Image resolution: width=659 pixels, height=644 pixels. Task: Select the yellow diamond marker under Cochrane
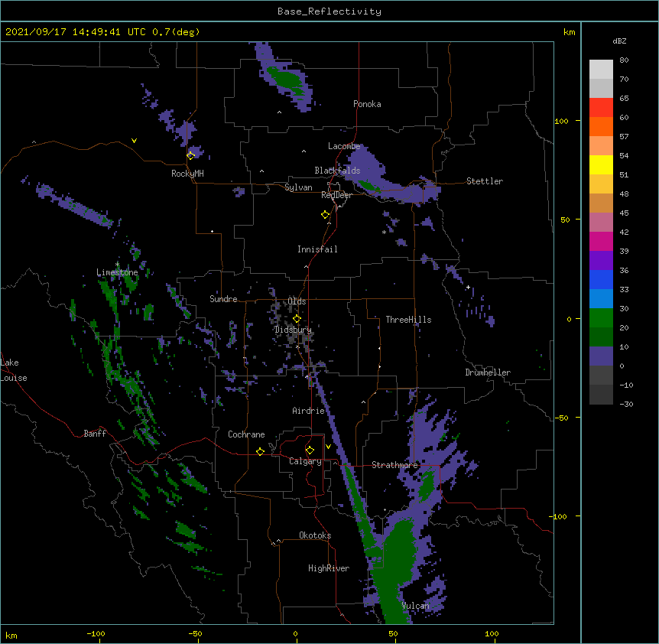coord(260,451)
